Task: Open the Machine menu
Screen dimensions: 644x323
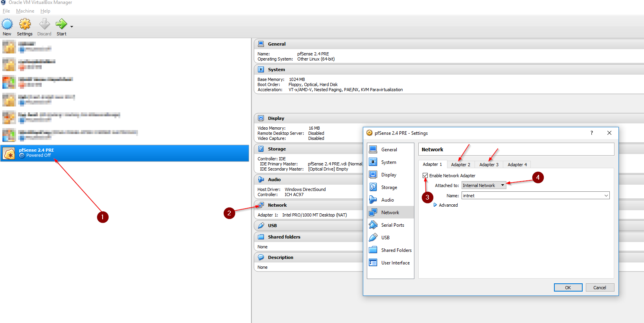Action: click(25, 11)
